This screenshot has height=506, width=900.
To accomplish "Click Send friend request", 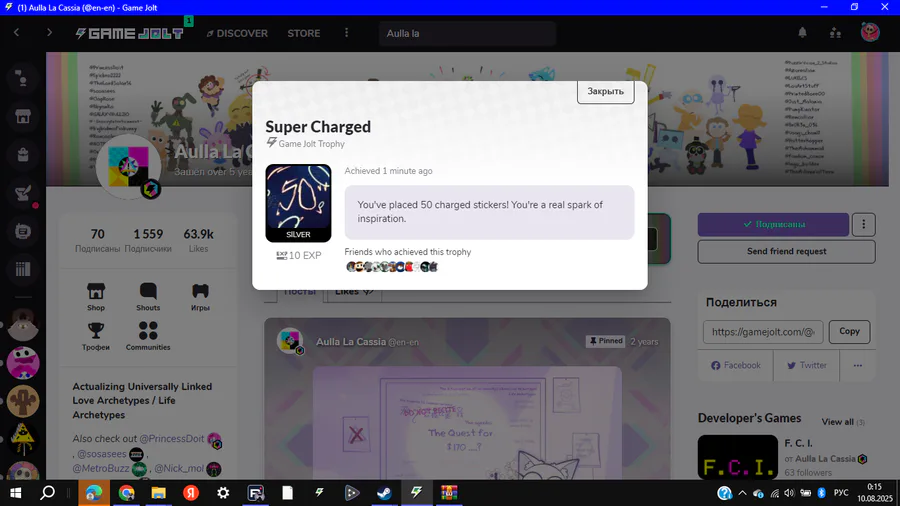I will tap(786, 251).
